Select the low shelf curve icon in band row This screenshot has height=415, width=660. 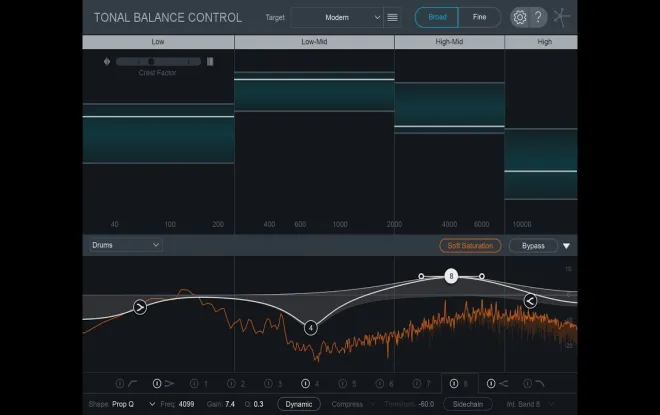(169, 383)
